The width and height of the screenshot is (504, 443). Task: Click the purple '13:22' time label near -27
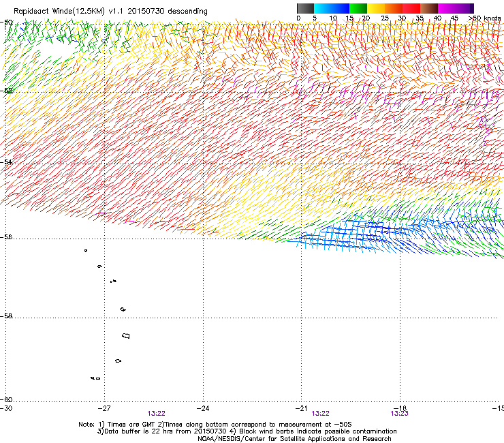click(156, 414)
